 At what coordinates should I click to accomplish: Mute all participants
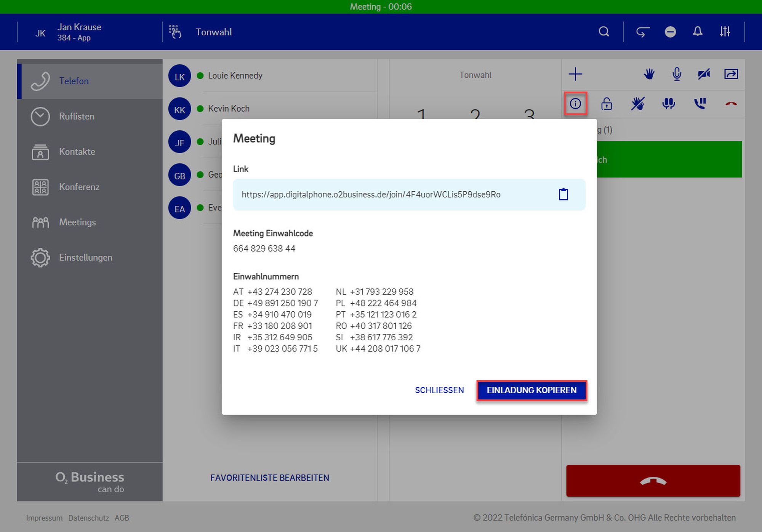[669, 104]
